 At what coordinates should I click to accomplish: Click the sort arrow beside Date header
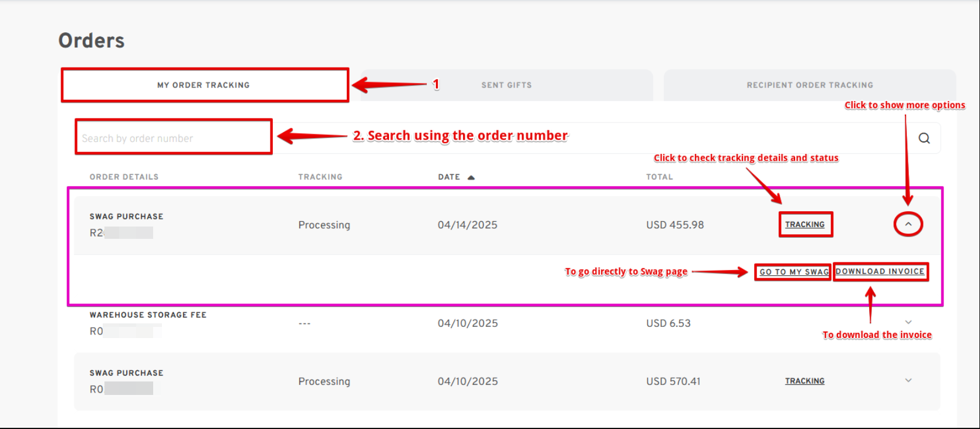click(x=471, y=177)
